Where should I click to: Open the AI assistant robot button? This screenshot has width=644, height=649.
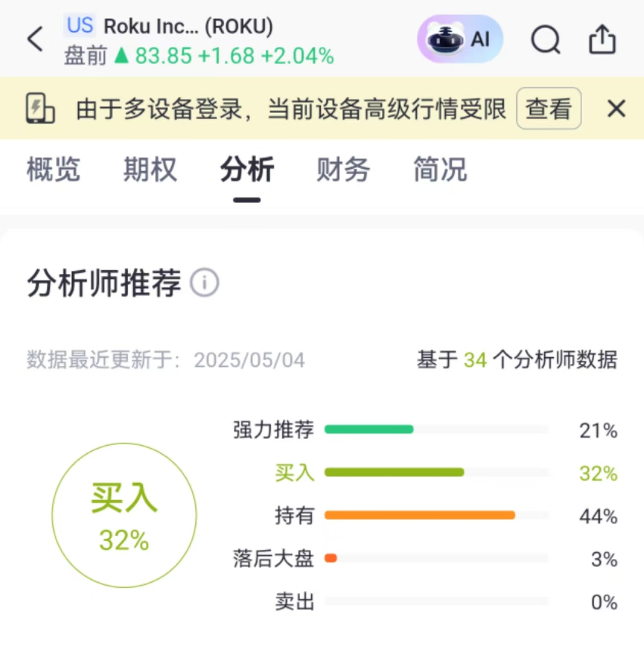(460, 39)
